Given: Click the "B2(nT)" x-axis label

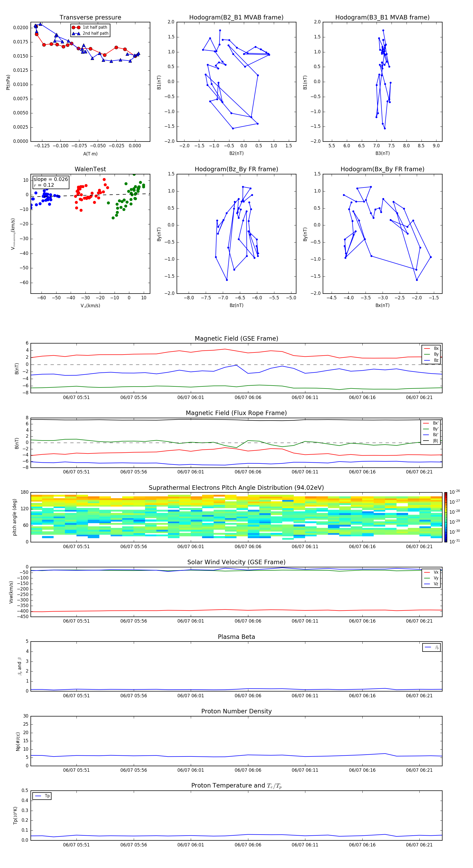Looking at the screenshot, I should pyautogui.click(x=236, y=153).
